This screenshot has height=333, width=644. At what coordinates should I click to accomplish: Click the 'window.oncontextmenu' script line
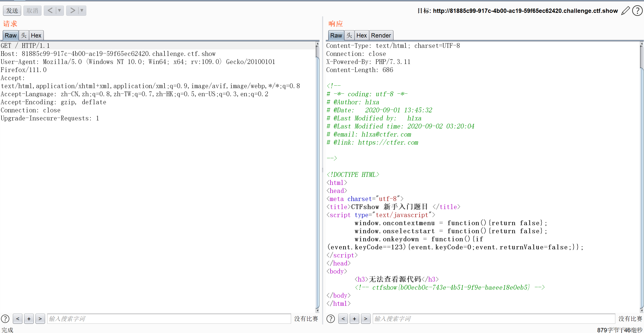(x=451, y=223)
